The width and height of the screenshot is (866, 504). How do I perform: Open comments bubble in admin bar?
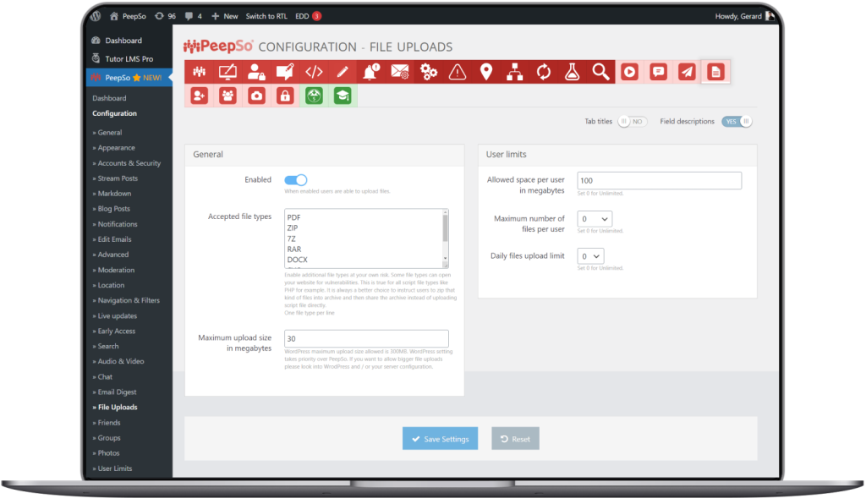[x=194, y=16]
